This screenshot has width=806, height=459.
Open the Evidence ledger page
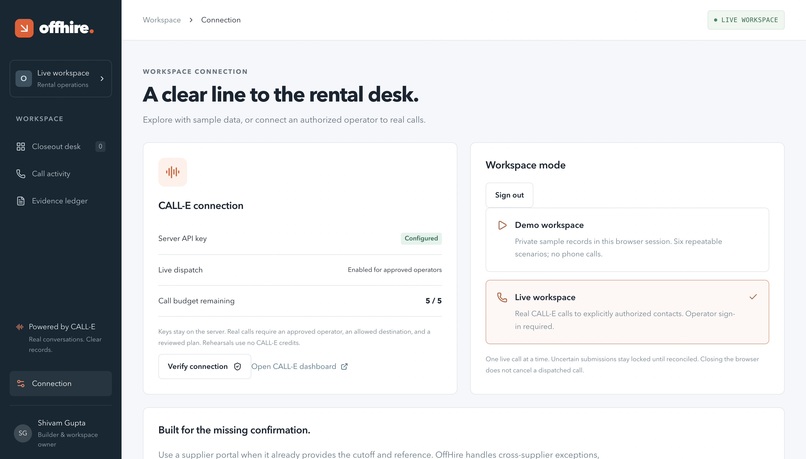pos(61,201)
